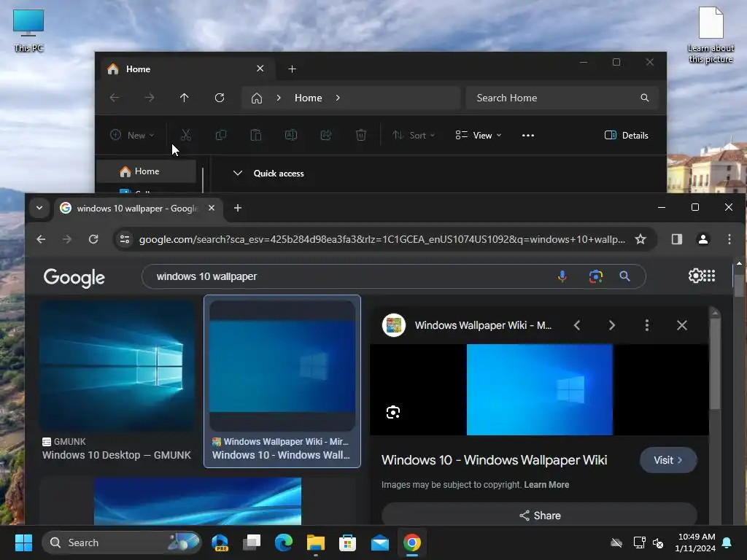Toggle Chrome side panel
The width and height of the screenshot is (747, 560).
676,239
